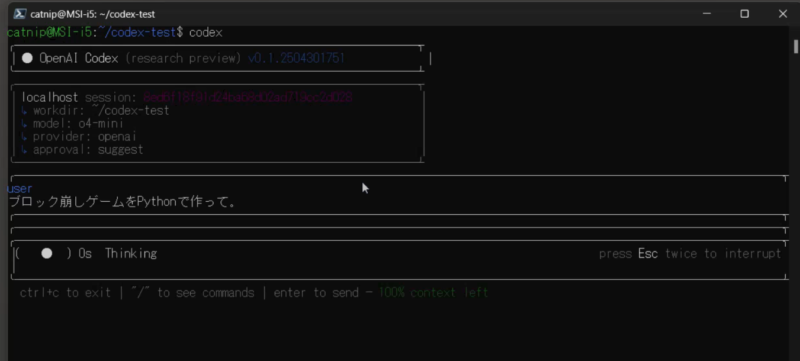
Task: Click the 'press Esc twice to interrupt' hint
Action: (690, 253)
